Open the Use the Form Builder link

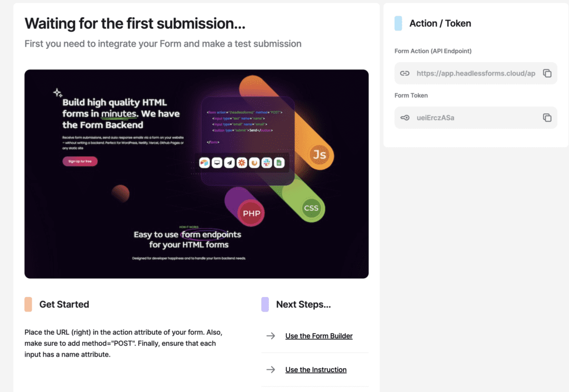319,336
